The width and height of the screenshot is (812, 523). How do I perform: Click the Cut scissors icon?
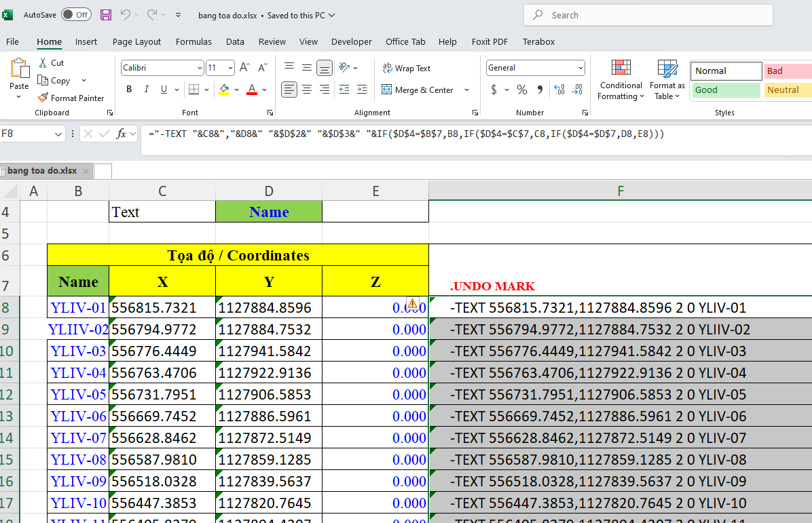[x=43, y=62]
